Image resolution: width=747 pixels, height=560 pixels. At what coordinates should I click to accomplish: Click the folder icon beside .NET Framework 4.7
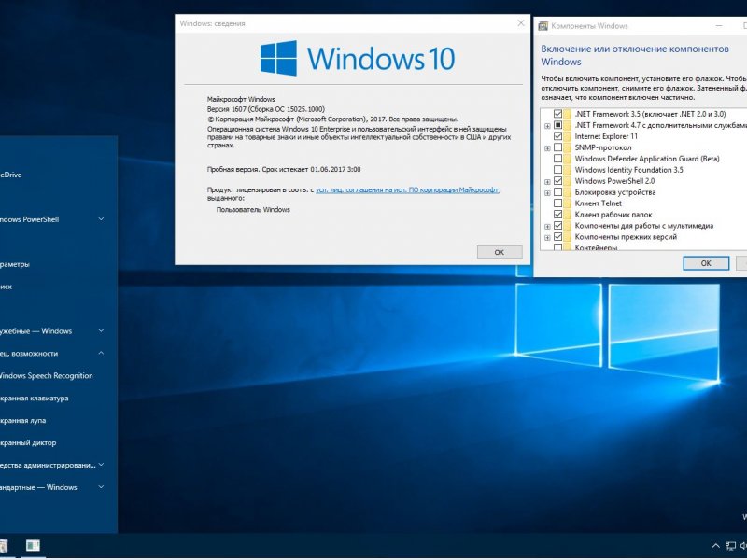[x=568, y=125]
